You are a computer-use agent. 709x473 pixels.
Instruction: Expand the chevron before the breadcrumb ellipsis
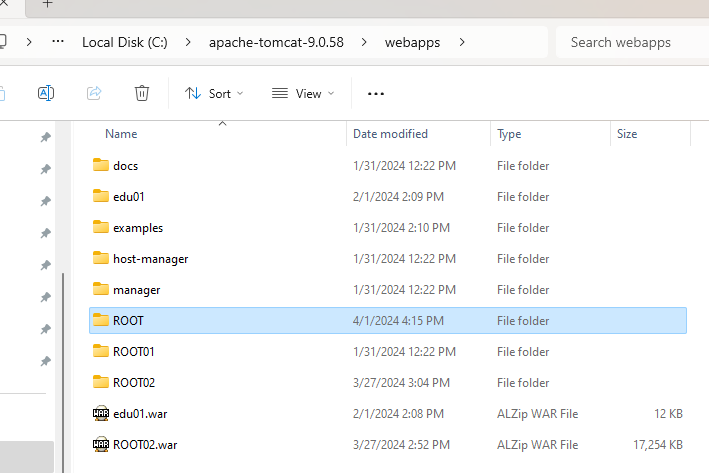(x=29, y=42)
